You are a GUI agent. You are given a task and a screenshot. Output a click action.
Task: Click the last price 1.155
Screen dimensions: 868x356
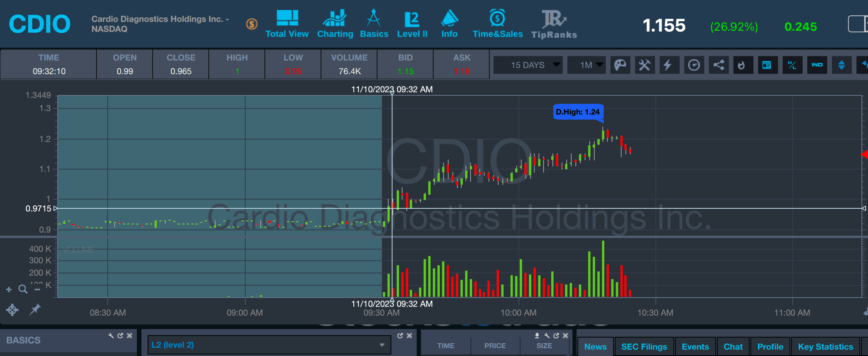(664, 26)
